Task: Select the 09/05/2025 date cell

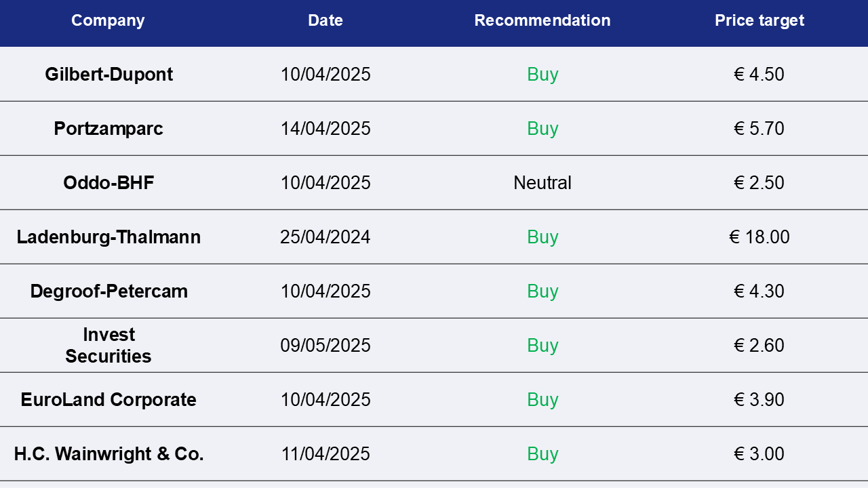Action: point(325,345)
